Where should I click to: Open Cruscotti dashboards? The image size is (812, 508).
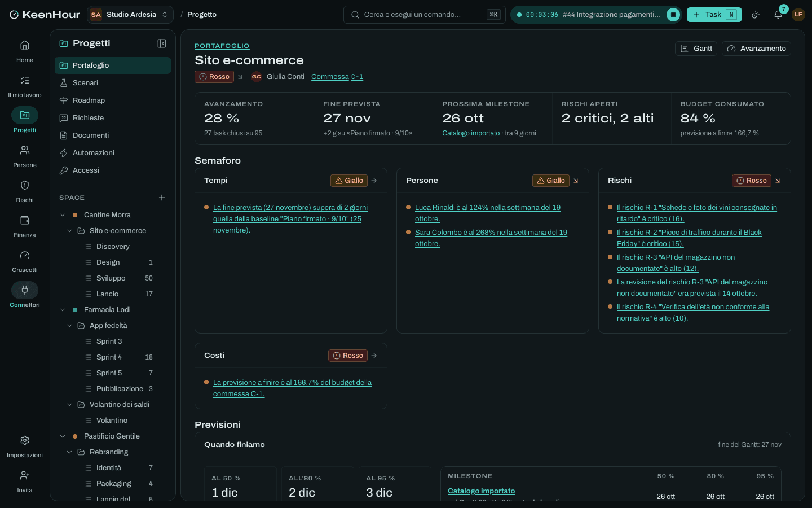click(x=25, y=261)
